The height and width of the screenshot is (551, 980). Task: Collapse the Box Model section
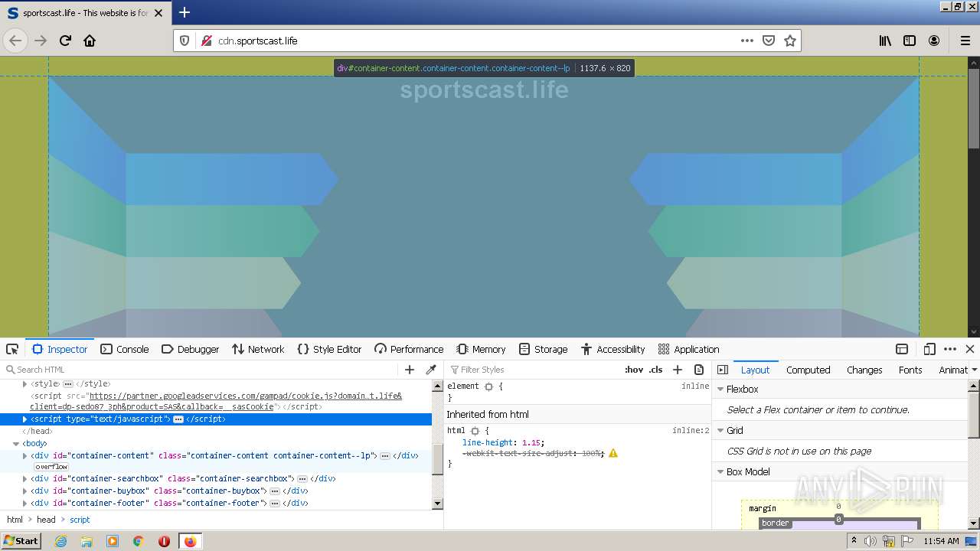tap(720, 471)
